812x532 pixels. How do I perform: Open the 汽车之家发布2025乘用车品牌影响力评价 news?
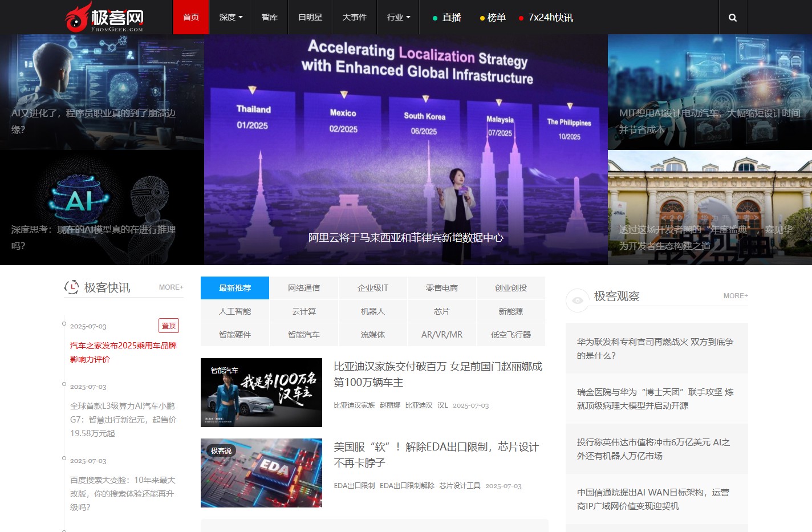(123, 352)
